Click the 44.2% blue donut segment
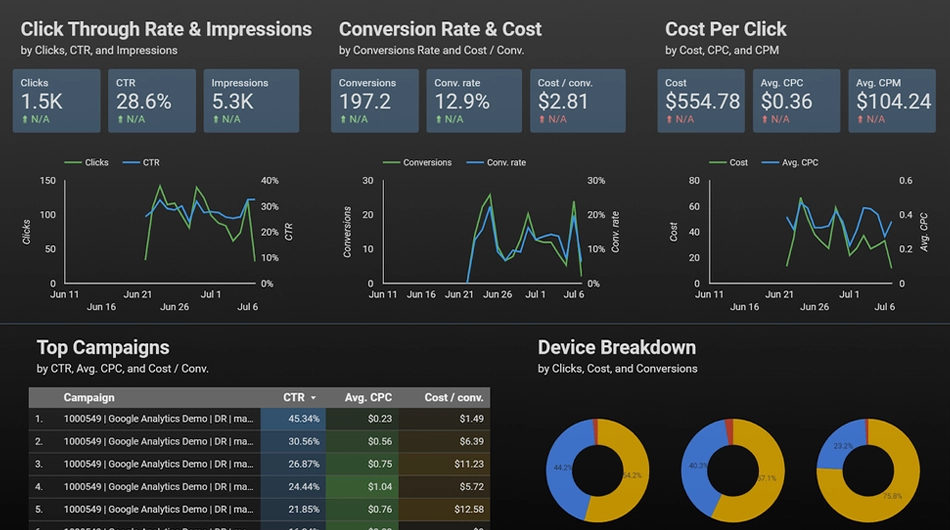Viewport: 950px width, 530px height. [x=561, y=467]
